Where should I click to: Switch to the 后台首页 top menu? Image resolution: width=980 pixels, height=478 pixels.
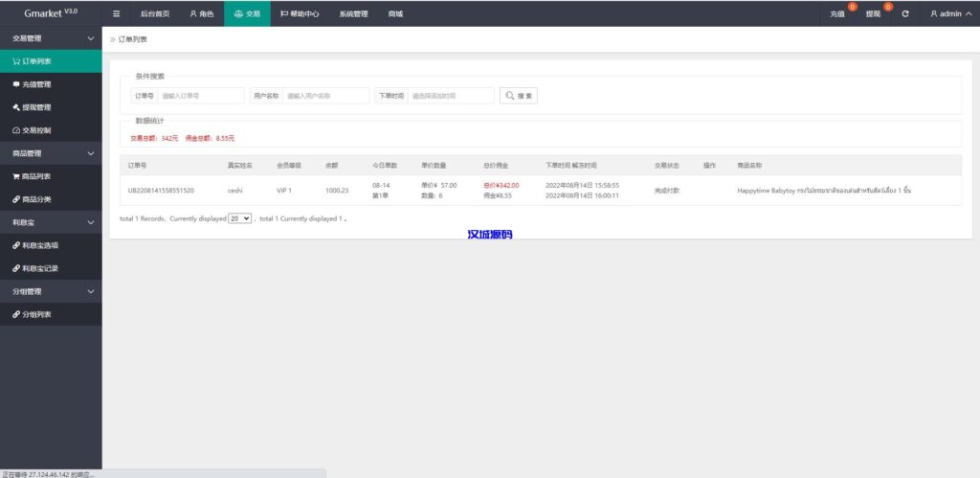click(154, 14)
